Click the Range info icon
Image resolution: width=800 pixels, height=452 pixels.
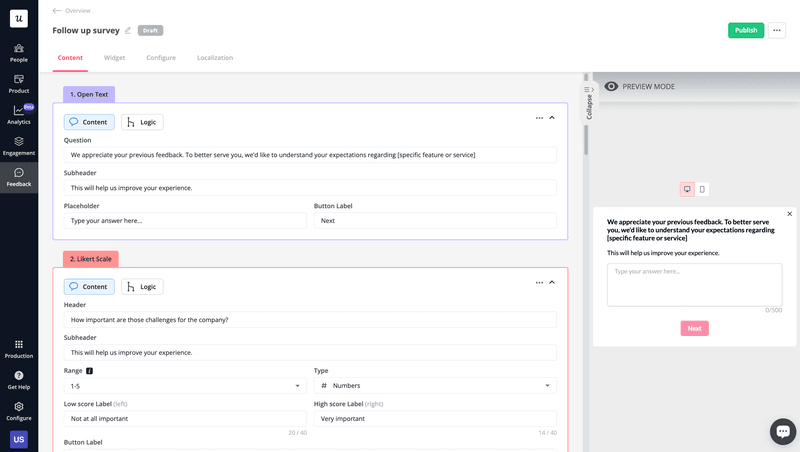89,371
